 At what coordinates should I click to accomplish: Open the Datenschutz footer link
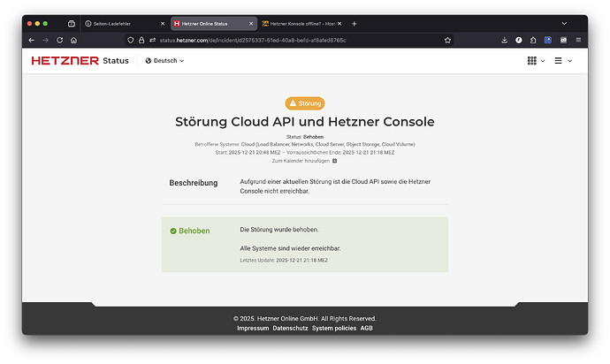pyautogui.click(x=290, y=328)
